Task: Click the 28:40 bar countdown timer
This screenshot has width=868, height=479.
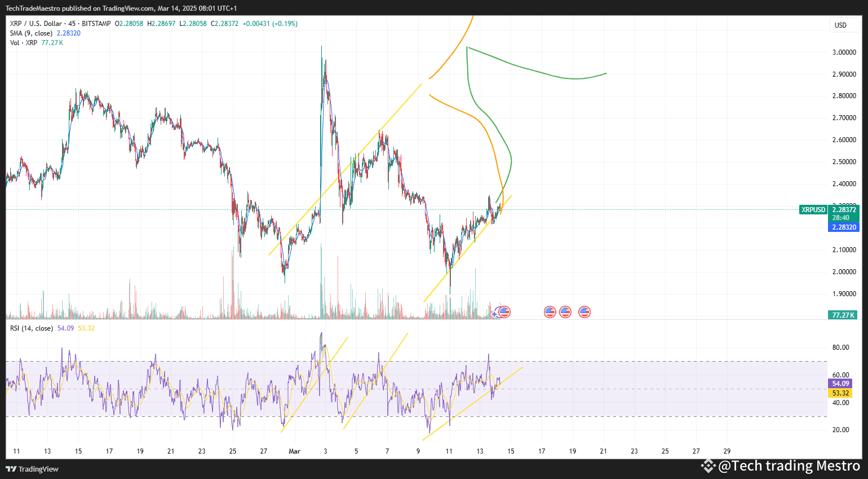Action: (841, 218)
